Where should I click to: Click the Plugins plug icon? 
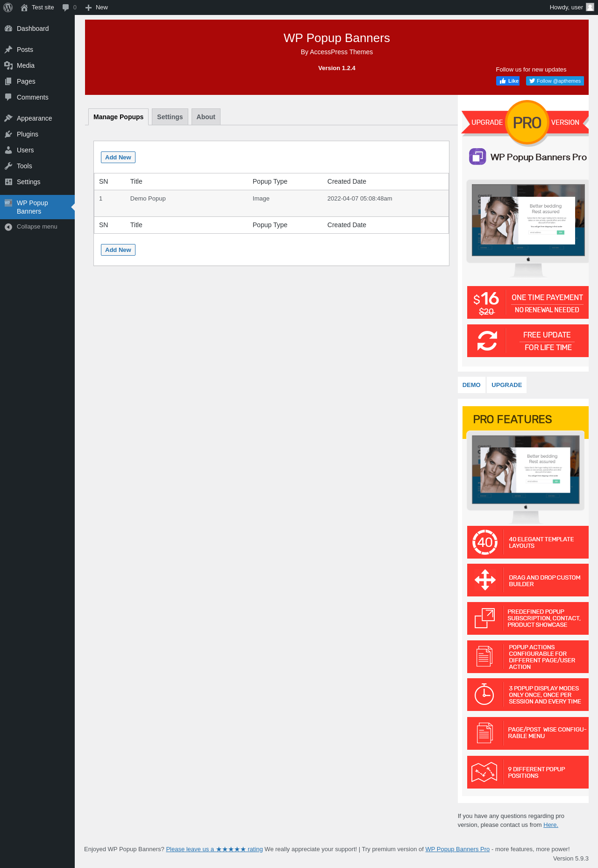(x=8, y=134)
